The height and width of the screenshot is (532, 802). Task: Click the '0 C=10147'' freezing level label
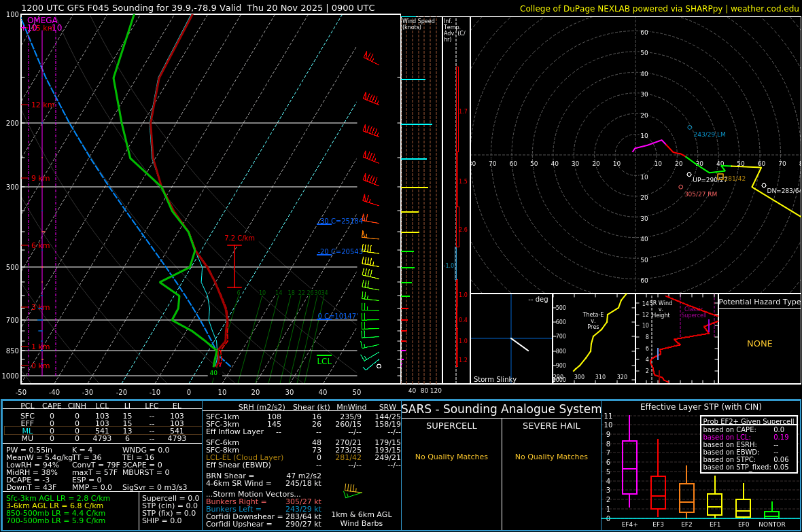(x=338, y=316)
